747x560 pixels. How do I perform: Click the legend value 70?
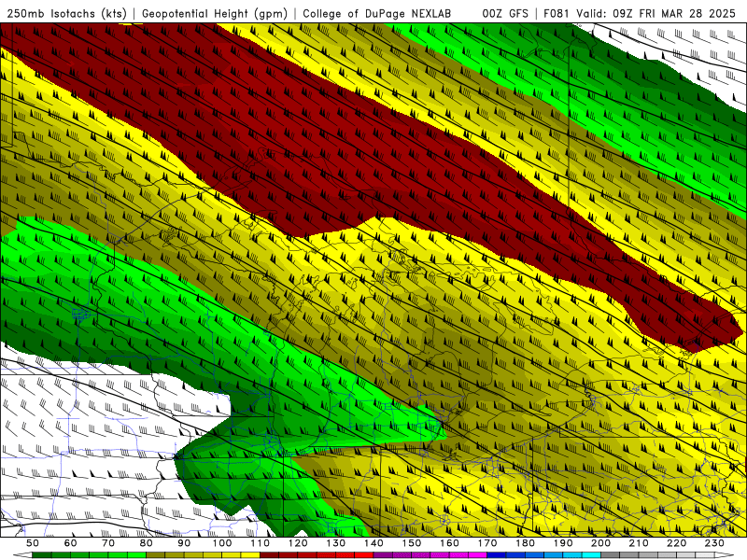pyautogui.click(x=108, y=543)
